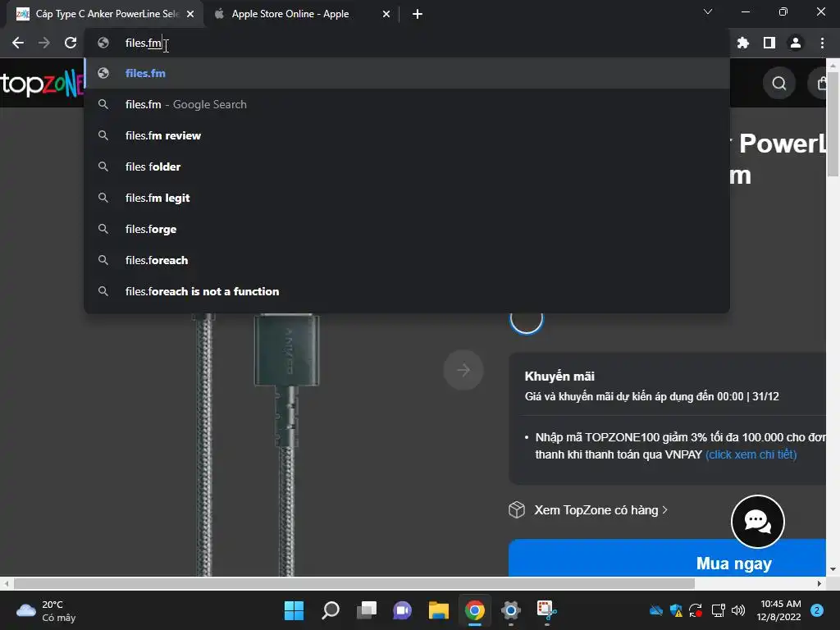Choose the files.fm URL suggestion
The height and width of the screenshot is (630, 840).
(407, 73)
